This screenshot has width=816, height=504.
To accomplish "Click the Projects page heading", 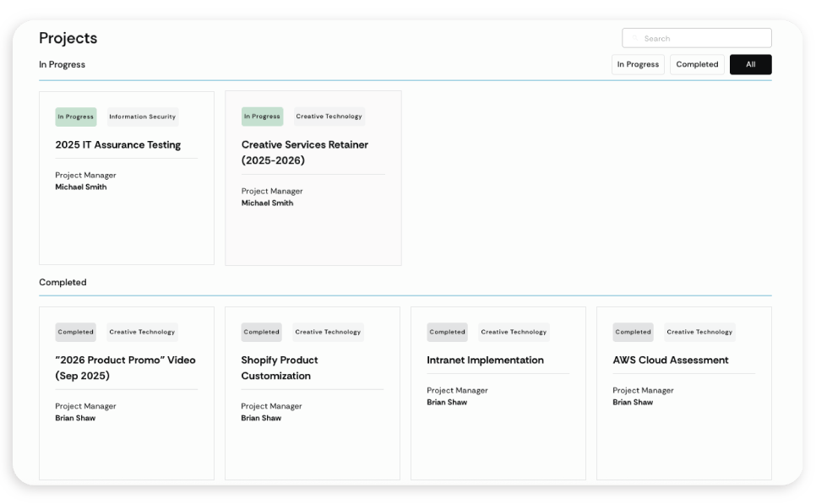I will (68, 38).
